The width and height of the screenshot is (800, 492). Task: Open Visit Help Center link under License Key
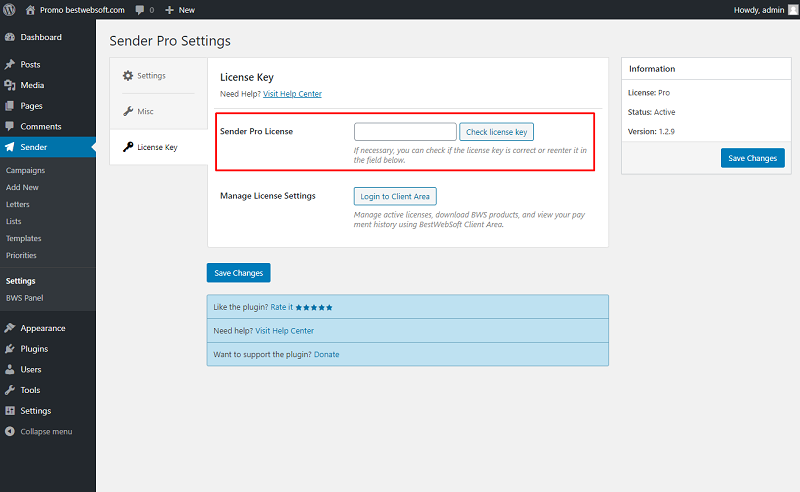(292, 94)
